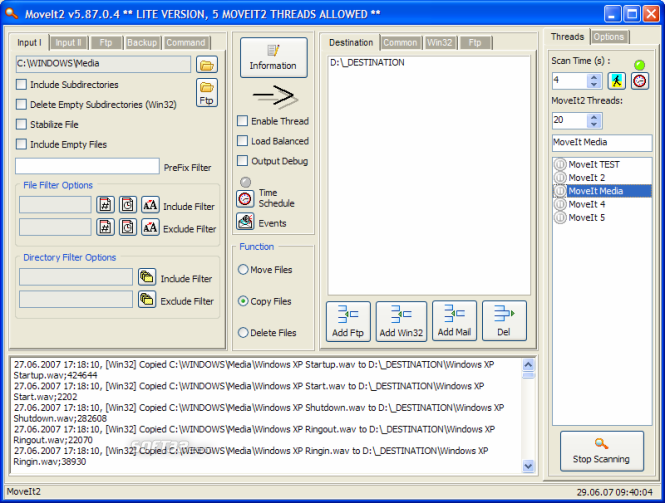
Task: Click the Scan Time value field
Action: (x=570, y=81)
